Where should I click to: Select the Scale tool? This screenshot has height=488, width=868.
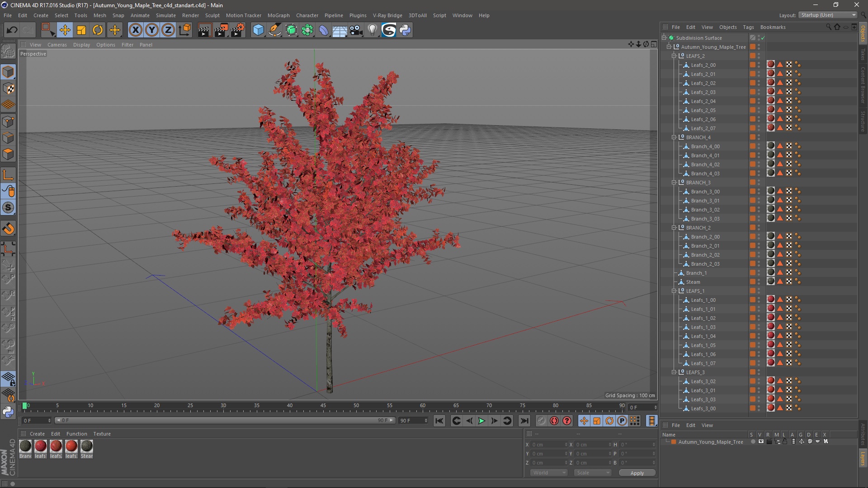[81, 30]
